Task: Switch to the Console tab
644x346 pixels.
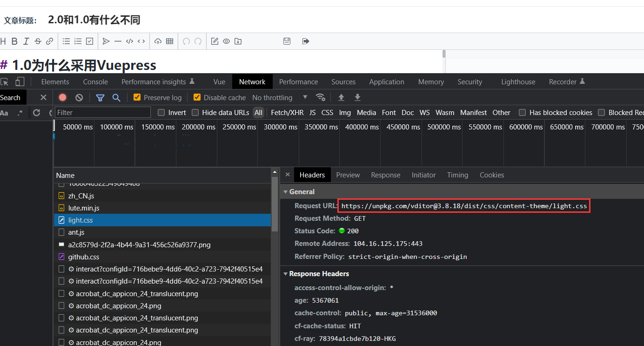Action: pyautogui.click(x=95, y=82)
